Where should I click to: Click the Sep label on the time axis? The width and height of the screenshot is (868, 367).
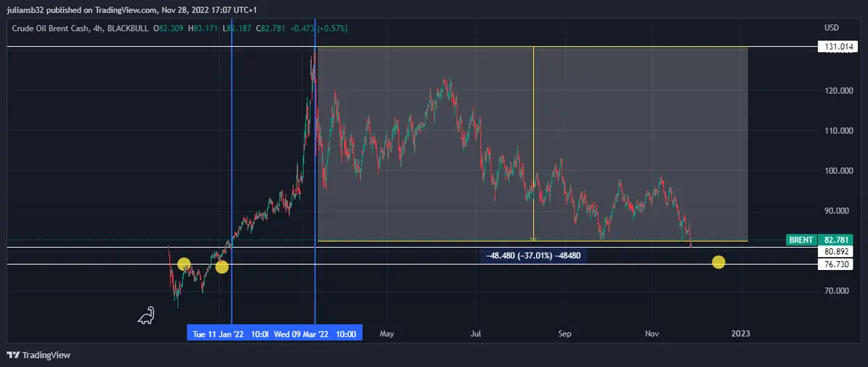pos(565,334)
